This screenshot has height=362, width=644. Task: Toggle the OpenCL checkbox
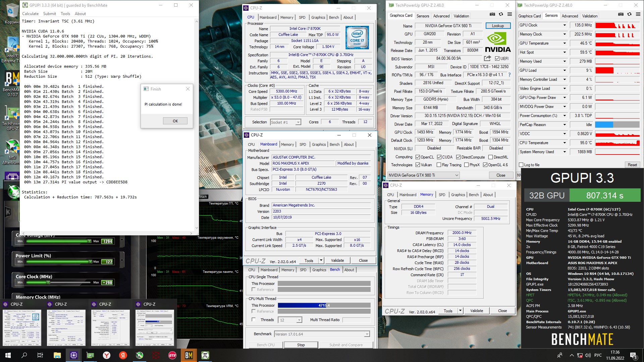[x=418, y=157]
